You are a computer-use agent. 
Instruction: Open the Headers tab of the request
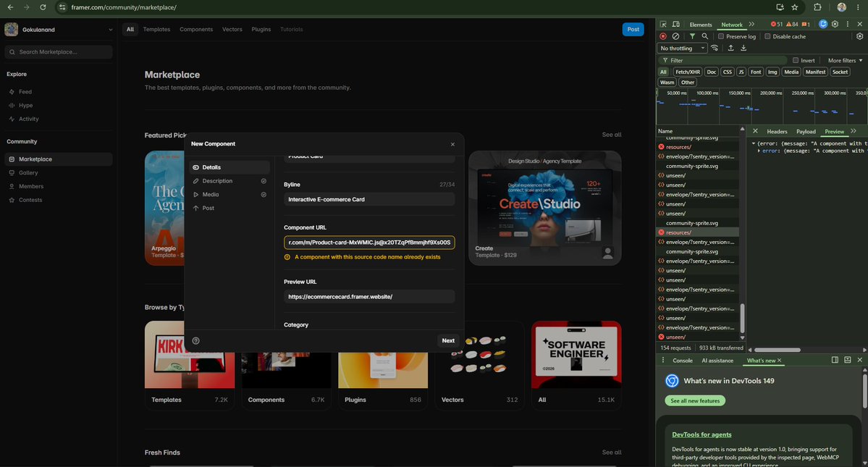click(x=777, y=131)
